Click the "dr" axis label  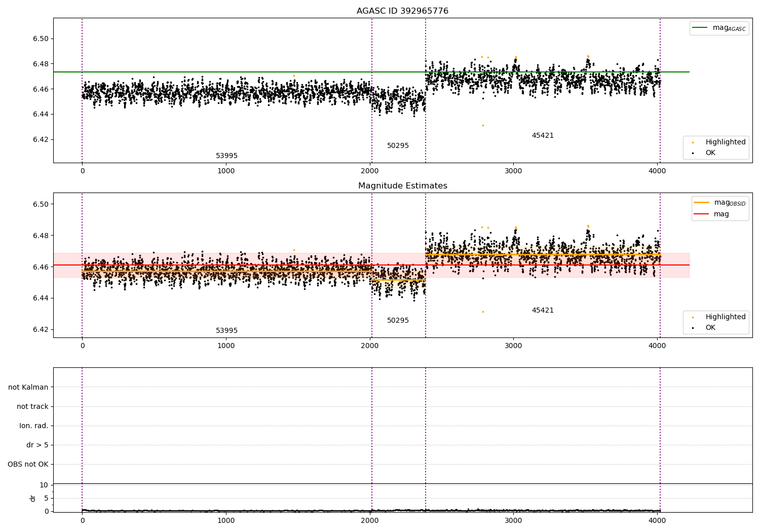33,498
